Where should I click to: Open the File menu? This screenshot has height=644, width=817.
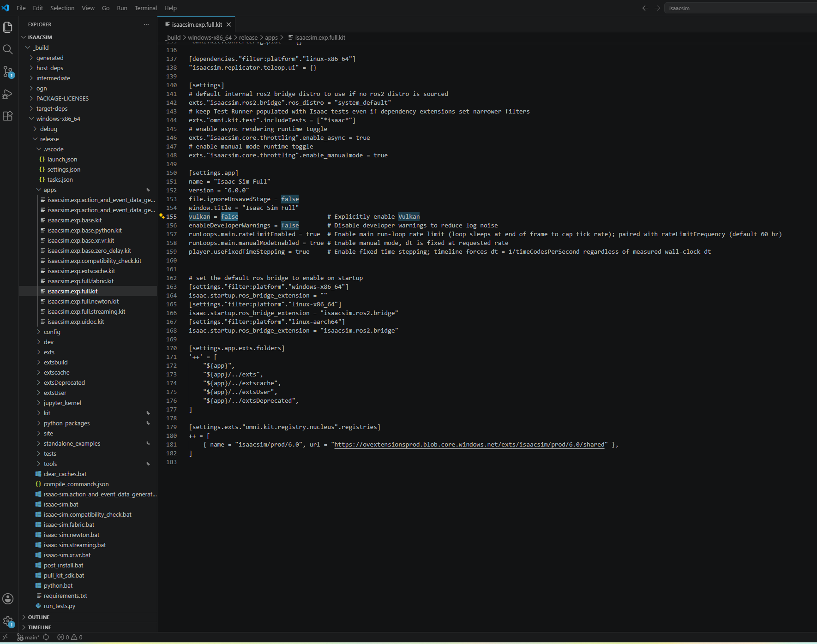[21, 8]
